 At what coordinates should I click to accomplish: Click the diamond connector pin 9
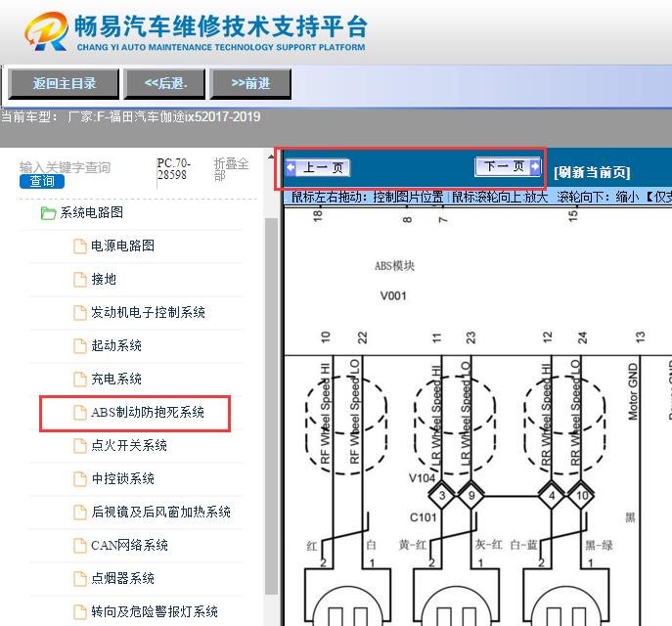[471, 496]
